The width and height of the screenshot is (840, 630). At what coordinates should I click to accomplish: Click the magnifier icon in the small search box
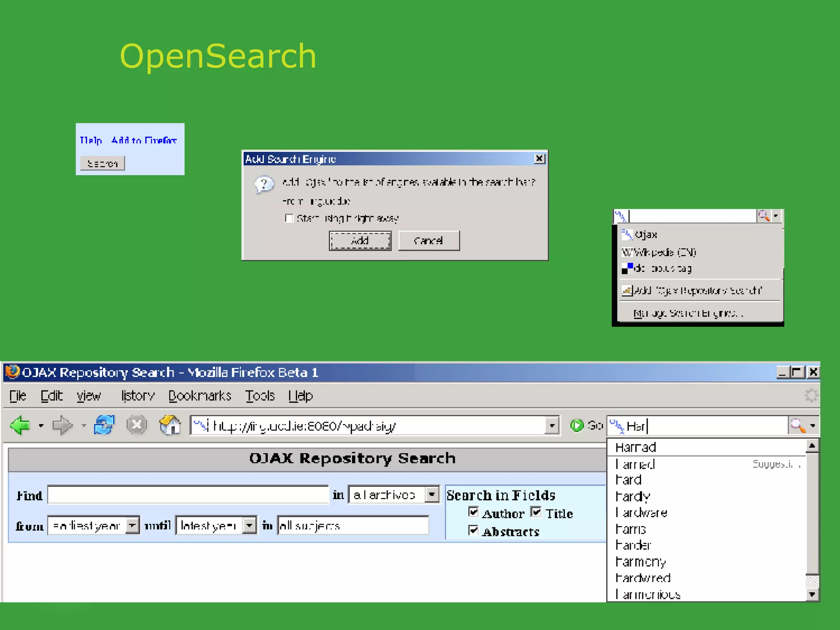[763, 216]
